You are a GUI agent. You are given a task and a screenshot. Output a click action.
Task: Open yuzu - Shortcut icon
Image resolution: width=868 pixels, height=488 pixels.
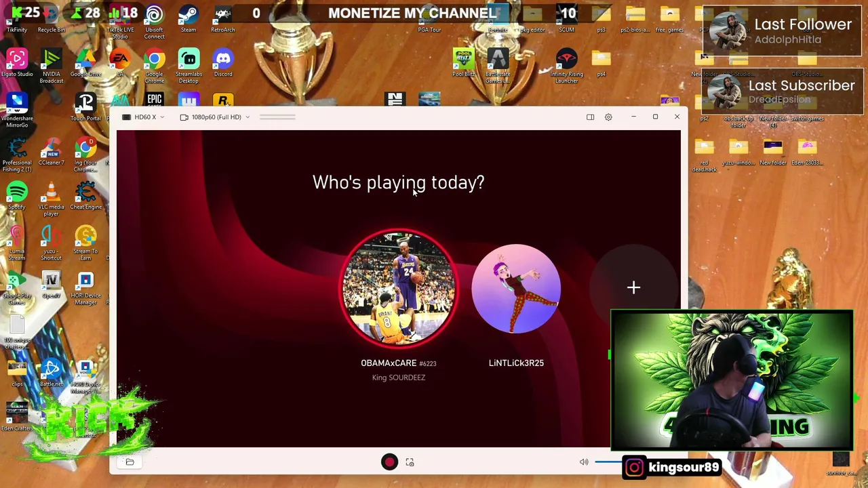[52, 243]
